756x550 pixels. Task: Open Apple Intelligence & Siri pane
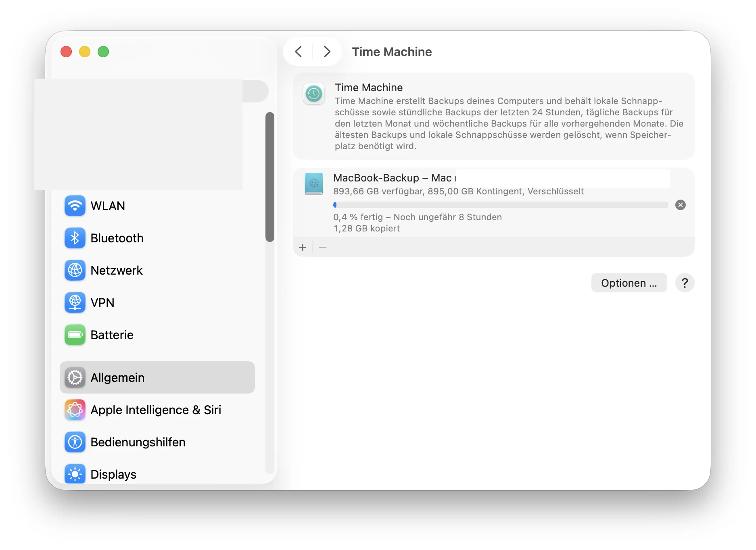point(157,410)
